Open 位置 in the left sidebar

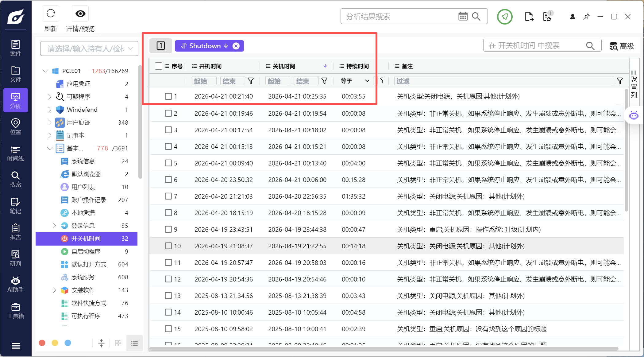click(15, 127)
